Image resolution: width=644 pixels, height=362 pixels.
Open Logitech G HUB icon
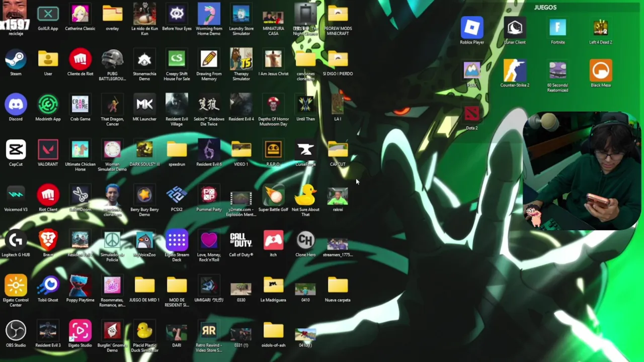click(16, 240)
